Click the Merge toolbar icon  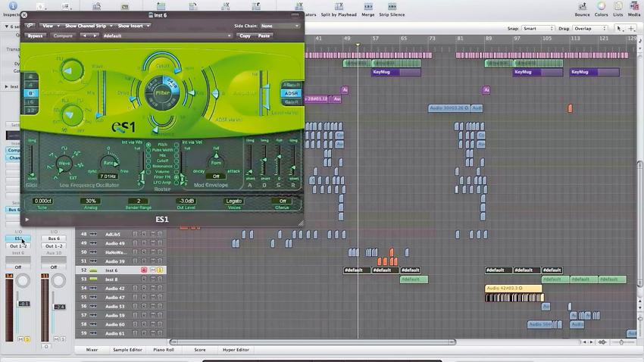pyautogui.click(x=368, y=6)
